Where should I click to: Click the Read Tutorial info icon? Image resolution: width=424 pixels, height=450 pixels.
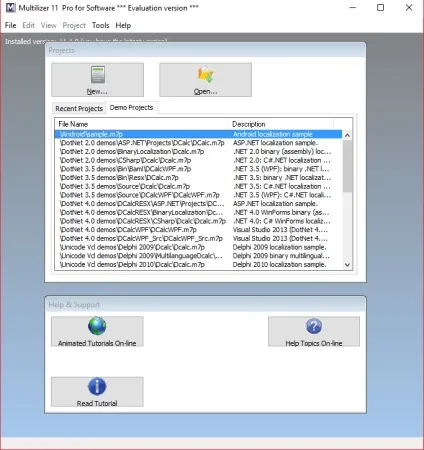pos(97,386)
